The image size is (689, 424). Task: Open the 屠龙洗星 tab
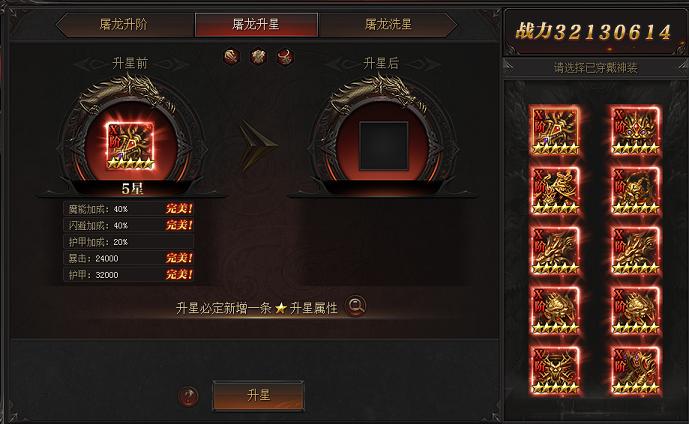click(388, 25)
